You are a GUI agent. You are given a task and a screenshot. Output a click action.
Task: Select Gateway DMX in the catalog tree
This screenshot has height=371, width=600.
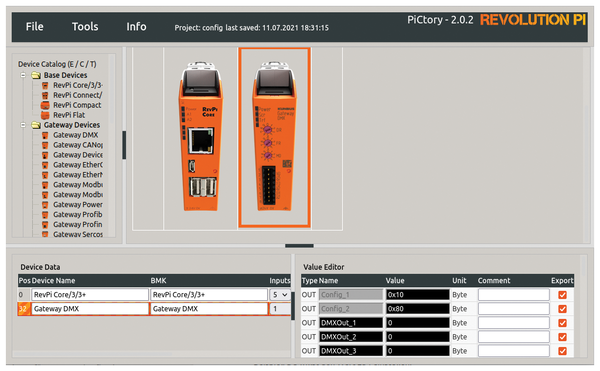pyautogui.click(x=75, y=135)
